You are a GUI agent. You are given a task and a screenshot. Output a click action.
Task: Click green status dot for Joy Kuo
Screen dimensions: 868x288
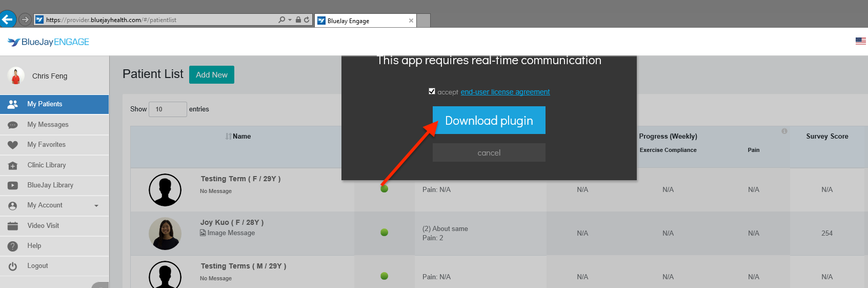(385, 233)
